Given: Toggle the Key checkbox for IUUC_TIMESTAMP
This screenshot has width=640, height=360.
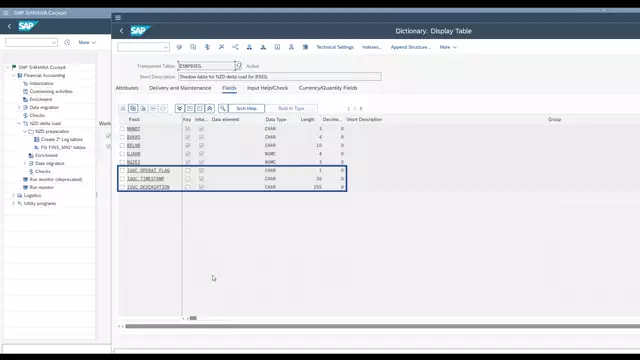Looking at the screenshot, I should 187,178.
